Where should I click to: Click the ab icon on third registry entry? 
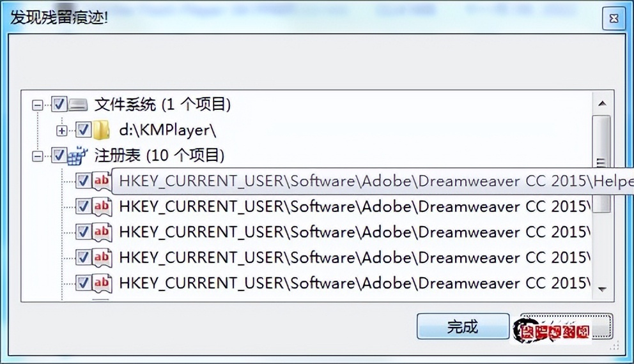point(101,232)
